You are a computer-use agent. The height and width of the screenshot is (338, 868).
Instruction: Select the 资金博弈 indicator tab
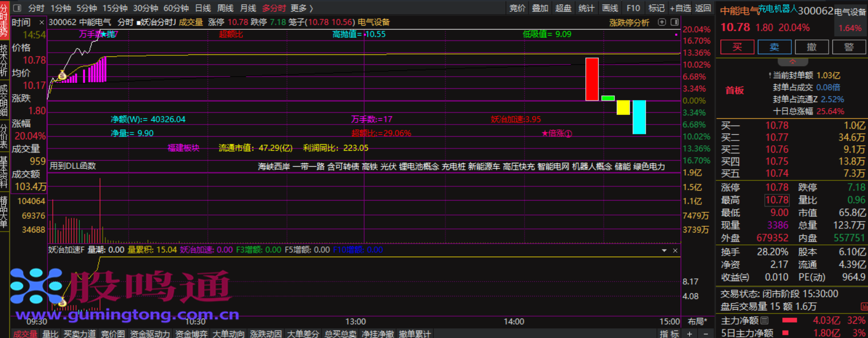[x=191, y=334]
